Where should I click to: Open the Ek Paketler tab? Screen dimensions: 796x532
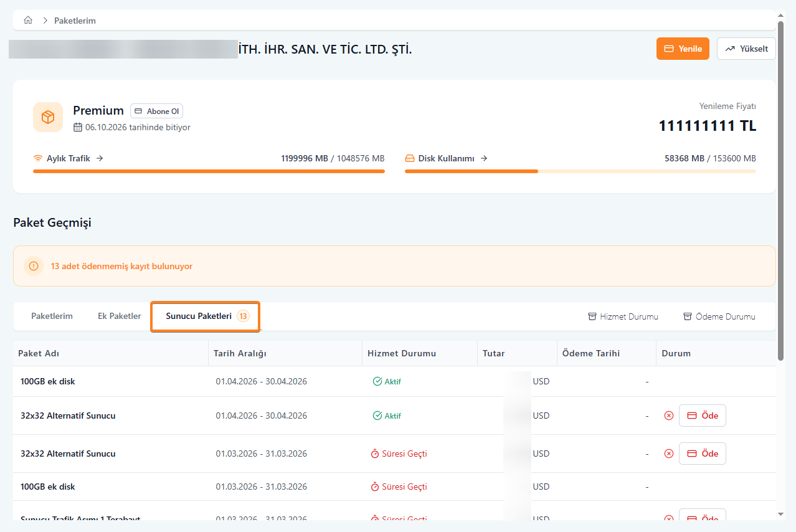coord(120,316)
